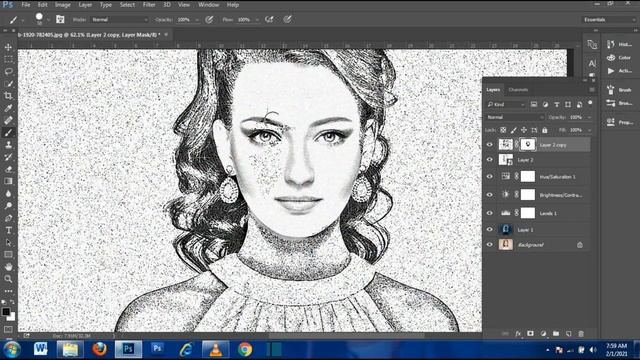Open the History panel button

click(619, 44)
